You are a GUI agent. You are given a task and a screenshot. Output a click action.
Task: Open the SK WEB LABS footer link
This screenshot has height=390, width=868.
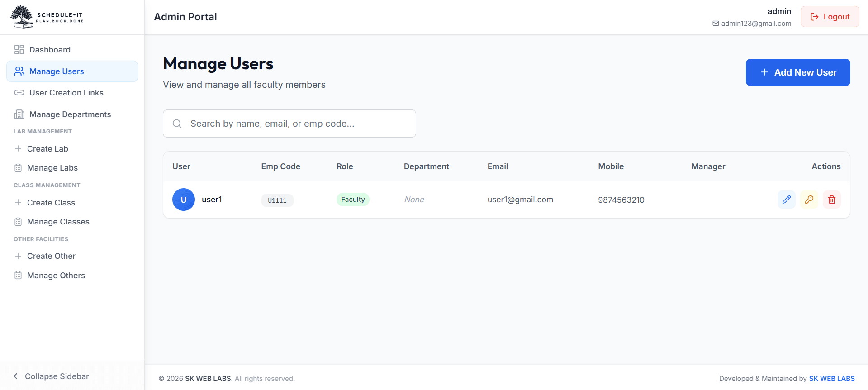tap(832, 379)
